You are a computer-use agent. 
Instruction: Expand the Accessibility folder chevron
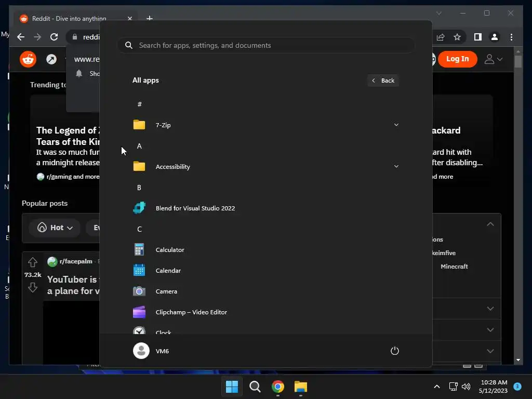[396, 166]
